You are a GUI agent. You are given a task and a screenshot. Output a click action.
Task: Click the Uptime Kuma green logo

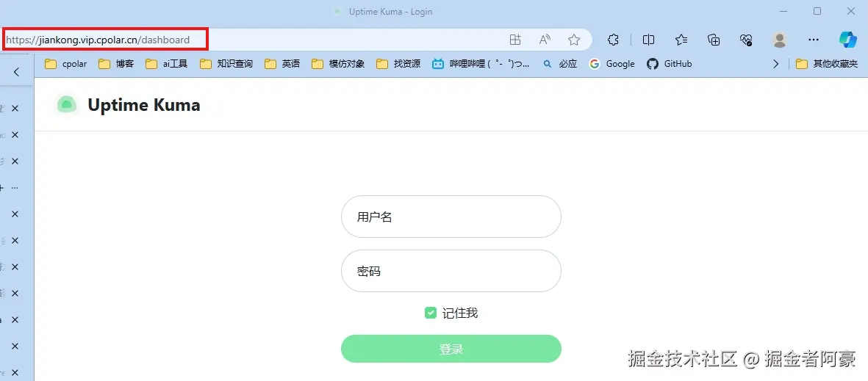67,104
